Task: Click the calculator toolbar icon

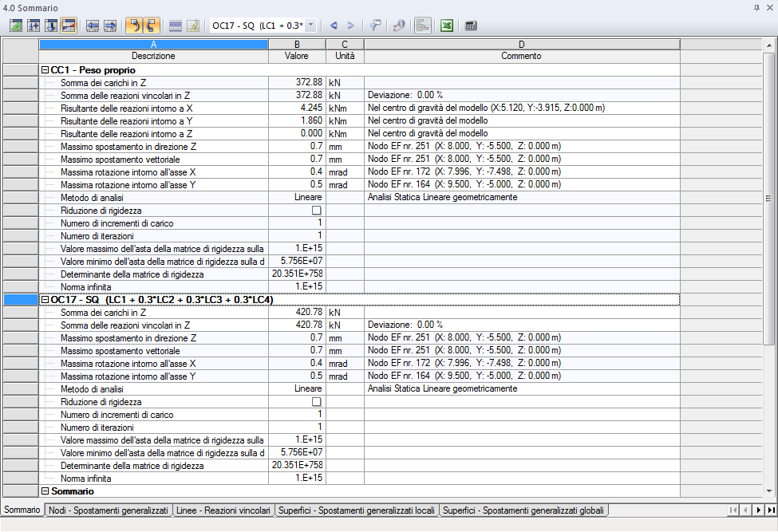Action: coord(471,26)
